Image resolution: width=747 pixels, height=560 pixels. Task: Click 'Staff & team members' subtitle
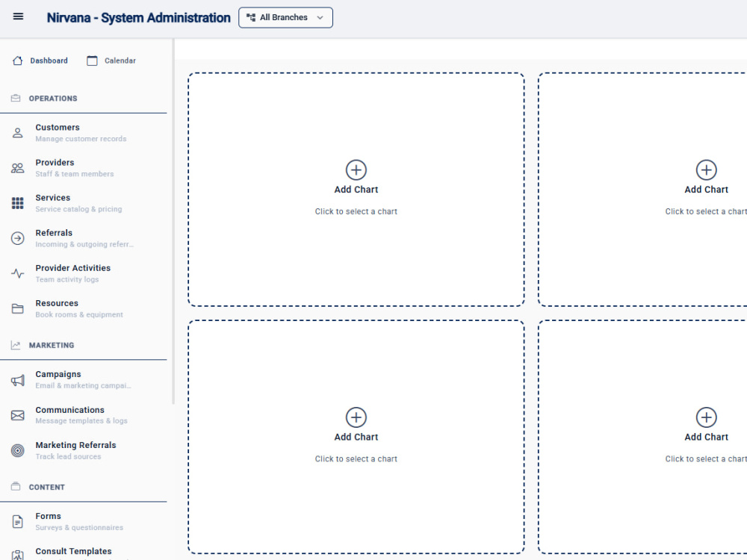coord(75,174)
